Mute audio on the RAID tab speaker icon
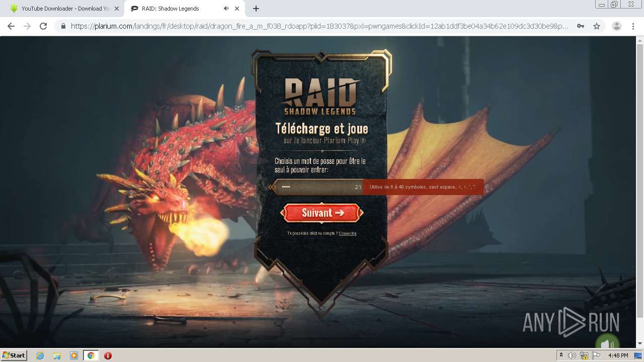 [226, 9]
